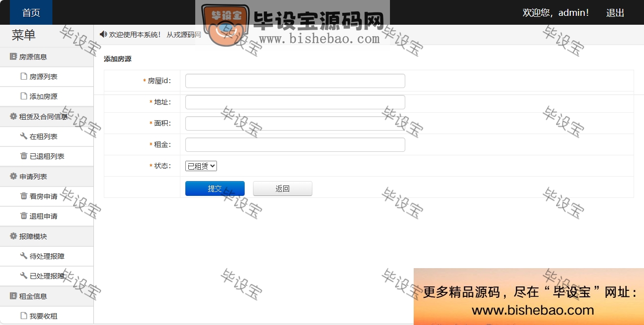Open 待处理报障 in the sidebar

[46, 256]
